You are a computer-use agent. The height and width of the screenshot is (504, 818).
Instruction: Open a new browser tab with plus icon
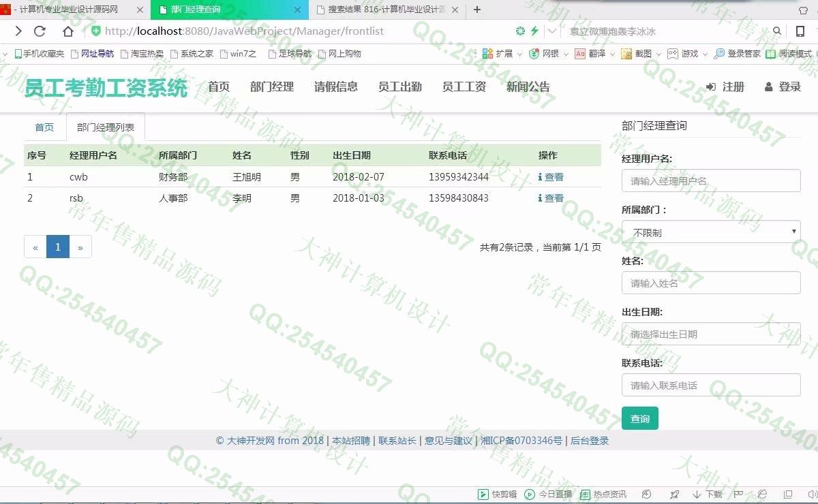tap(477, 10)
